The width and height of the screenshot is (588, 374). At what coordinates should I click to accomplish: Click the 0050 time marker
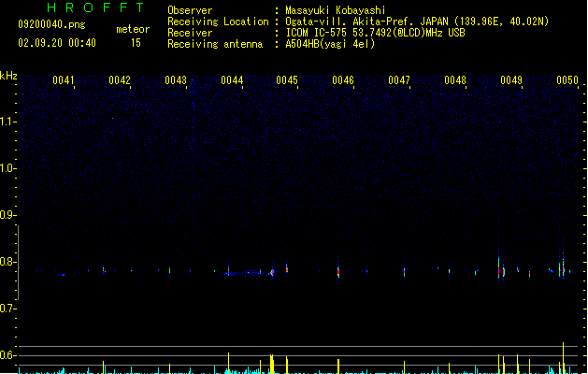567,80
